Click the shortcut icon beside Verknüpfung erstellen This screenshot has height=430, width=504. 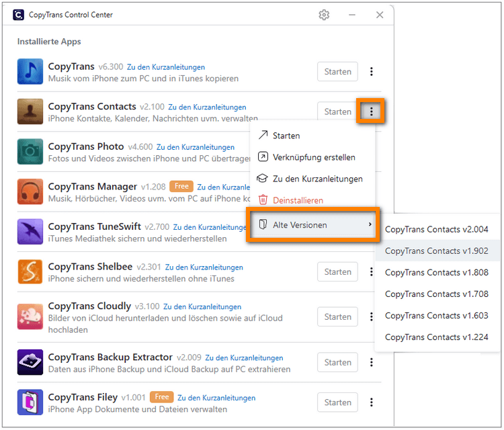point(263,157)
